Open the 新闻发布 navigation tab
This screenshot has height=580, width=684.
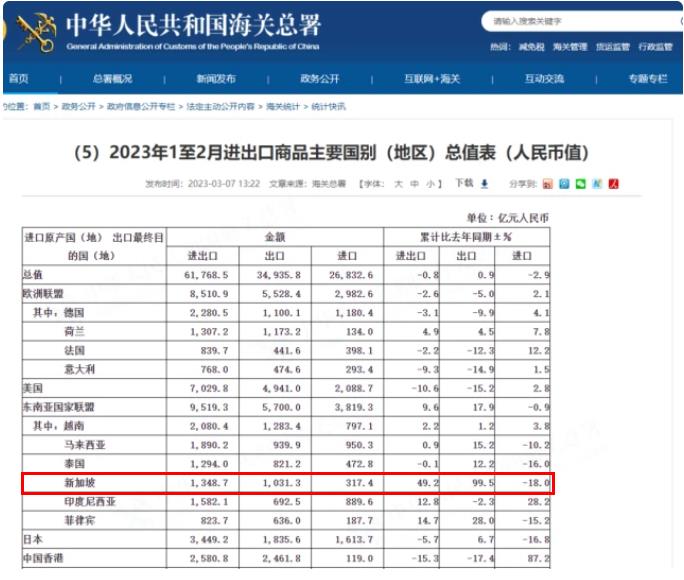point(216,79)
